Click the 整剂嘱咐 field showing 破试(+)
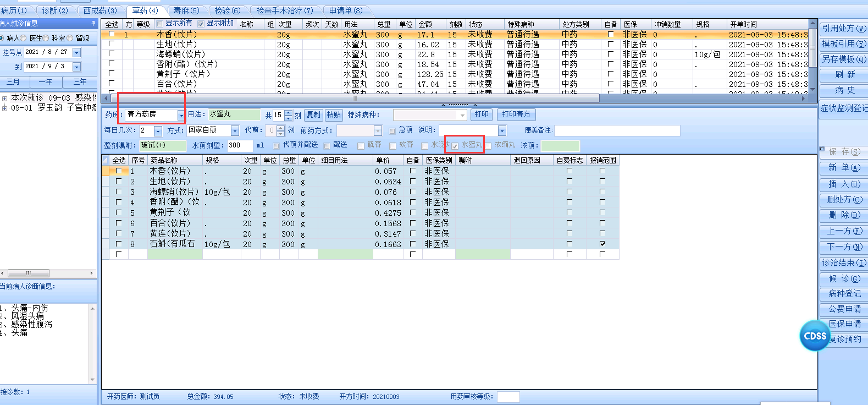Screen dimensions: 868x405 point(163,146)
